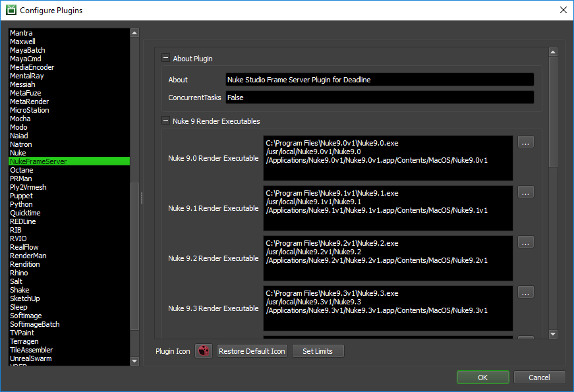Image resolution: width=574 pixels, height=392 pixels.
Task: Collapse the About Plugin section
Action: coord(165,59)
